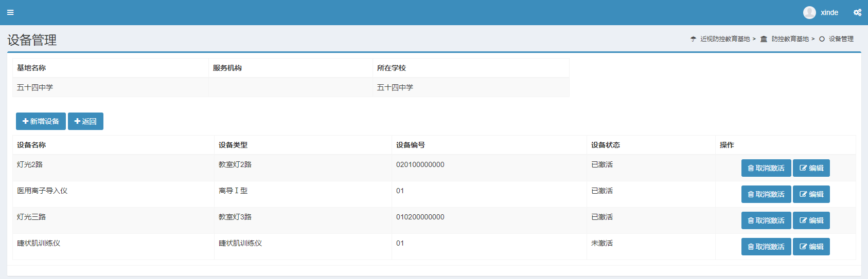Click the 设备名称 column header
This screenshot has width=868, height=279.
tap(31, 145)
